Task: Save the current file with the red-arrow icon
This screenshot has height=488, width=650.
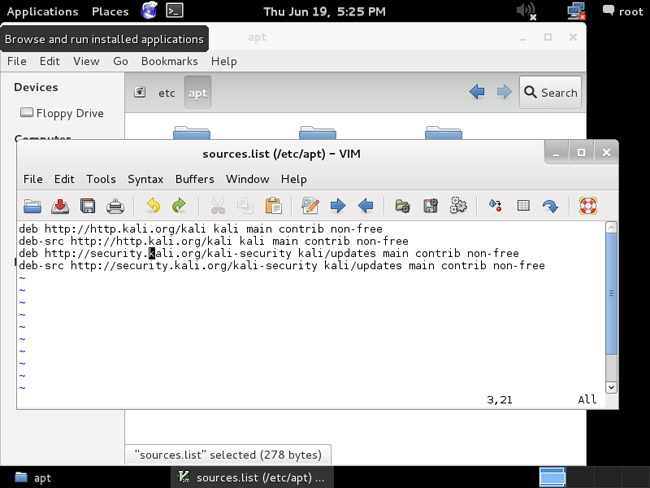Action: (60, 206)
